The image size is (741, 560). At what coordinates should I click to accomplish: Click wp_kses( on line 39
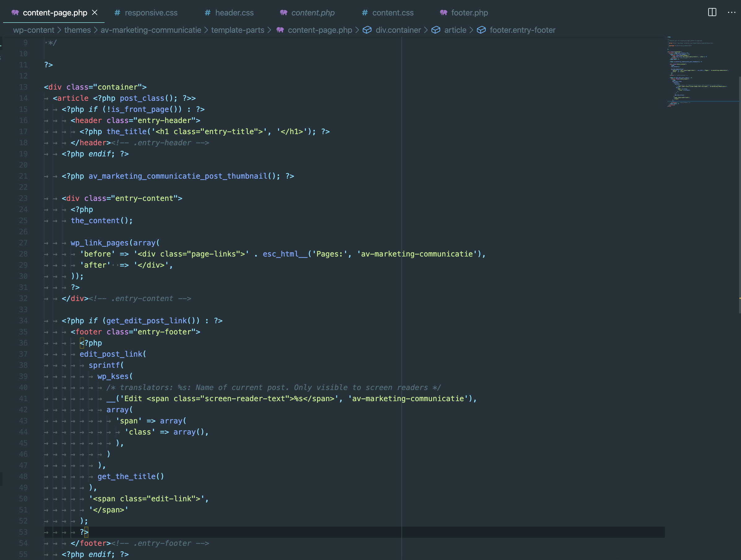(115, 376)
